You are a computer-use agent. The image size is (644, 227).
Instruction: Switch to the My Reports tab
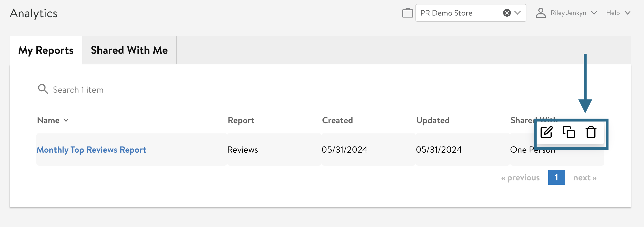[46, 51]
